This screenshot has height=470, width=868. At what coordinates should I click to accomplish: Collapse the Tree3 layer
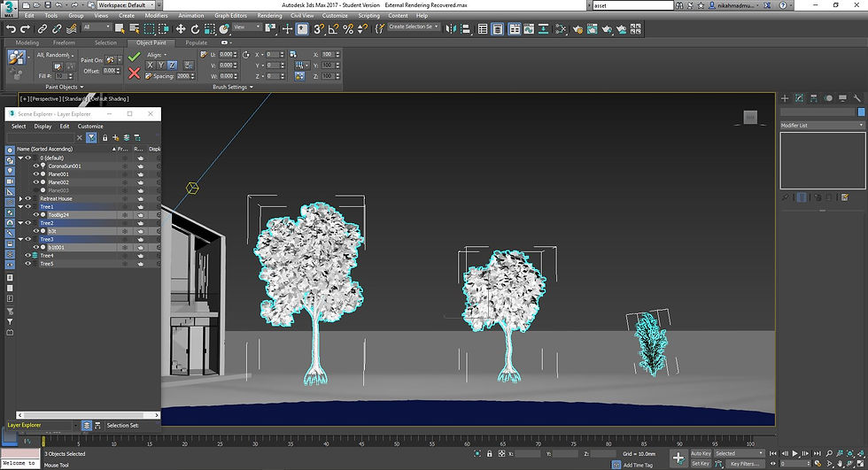pos(21,239)
